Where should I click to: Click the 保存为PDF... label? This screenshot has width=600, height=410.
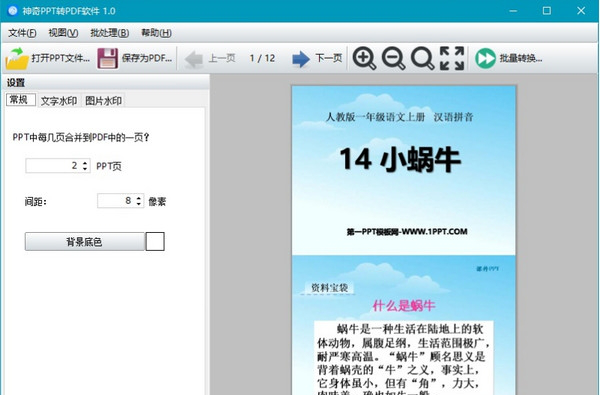coord(147,58)
